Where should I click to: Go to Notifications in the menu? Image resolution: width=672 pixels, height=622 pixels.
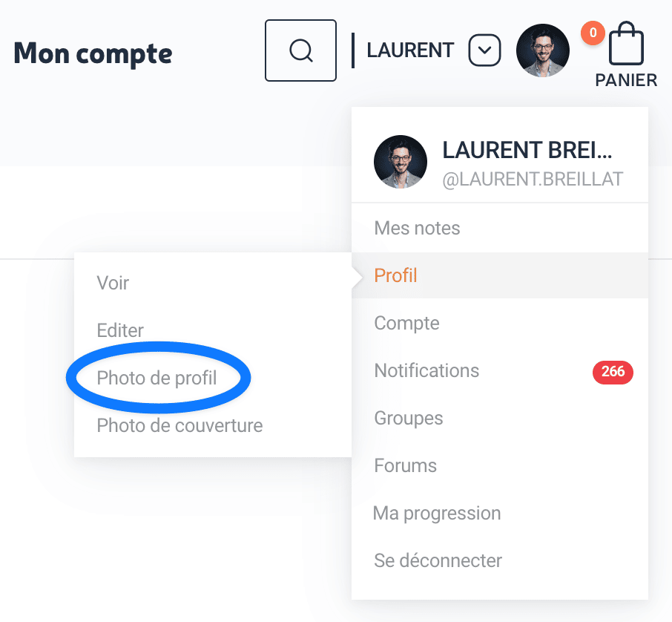(426, 370)
